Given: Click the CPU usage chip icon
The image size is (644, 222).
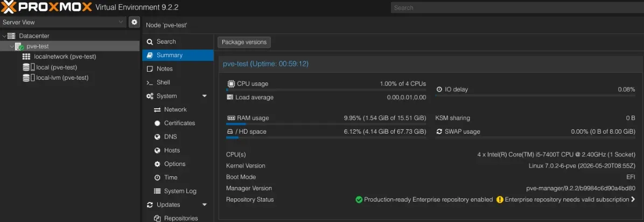Looking at the screenshot, I should tap(231, 84).
